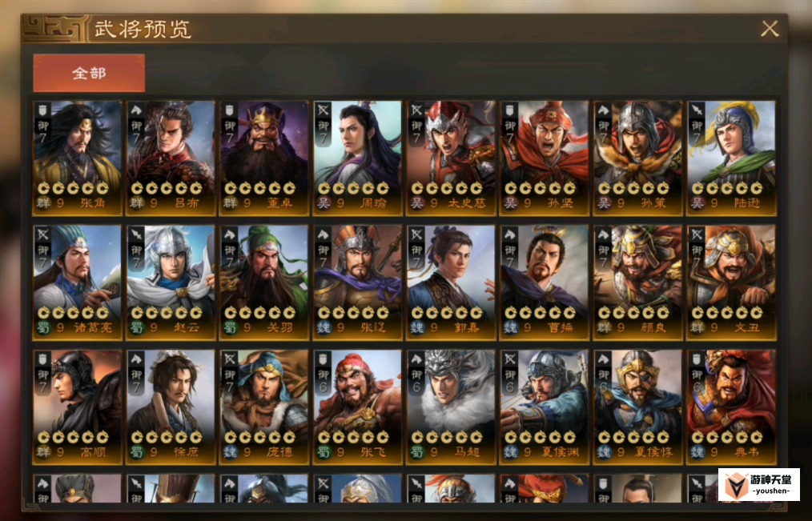The height and width of the screenshot is (521, 812).
Task: Click the 群 faction badge on 高顺 card
Action: pos(43,451)
